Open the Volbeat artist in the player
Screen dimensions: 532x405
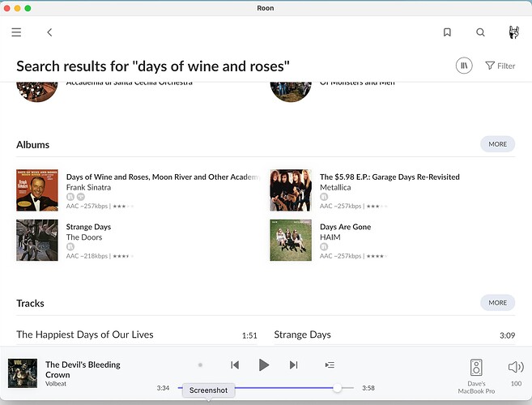click(x=56, y=384)
